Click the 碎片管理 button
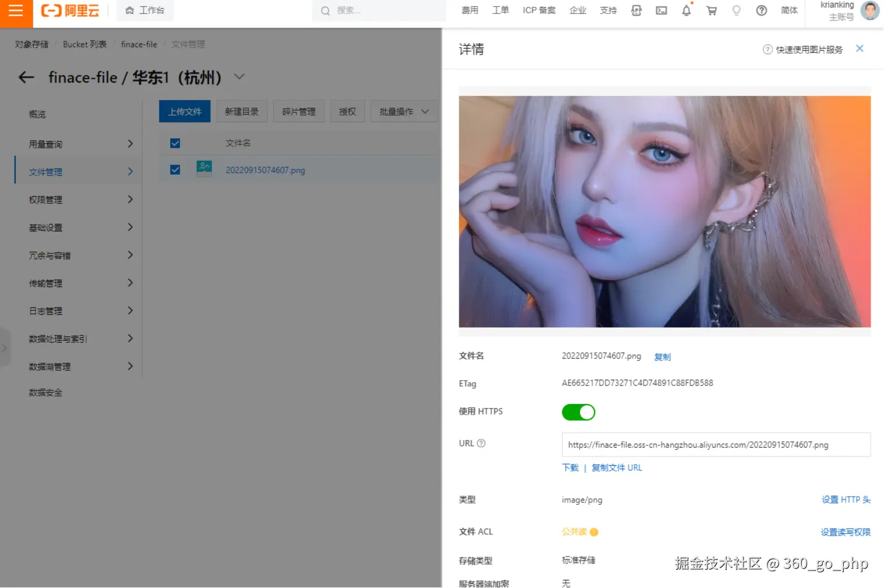Viewport: 884px width, 588px height. (299, 111)
